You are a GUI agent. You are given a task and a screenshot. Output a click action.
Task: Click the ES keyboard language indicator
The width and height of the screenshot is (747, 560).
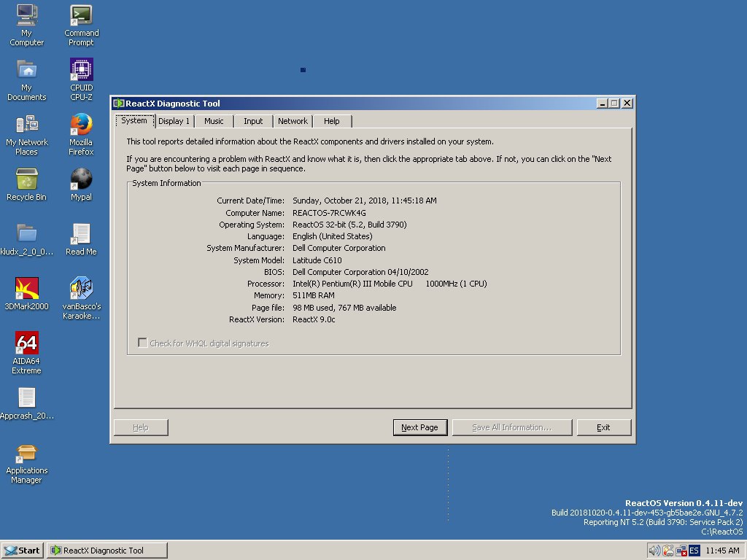click(x=694, y=551)
